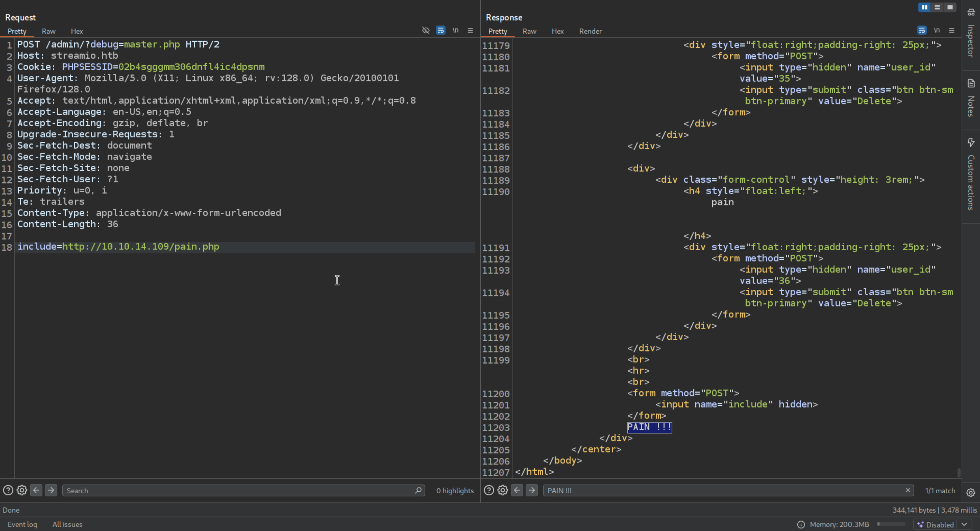Open Response pane hamburger options menu

click(951, 30)
